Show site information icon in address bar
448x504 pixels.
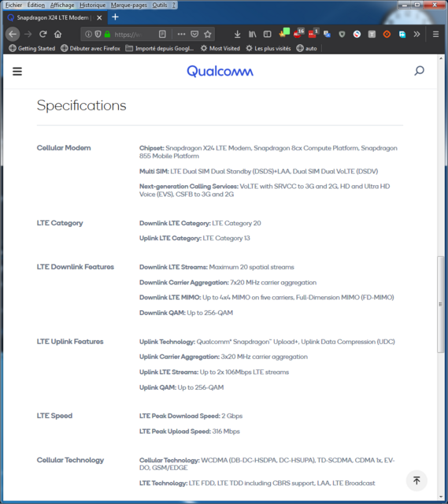coord(88,34)
